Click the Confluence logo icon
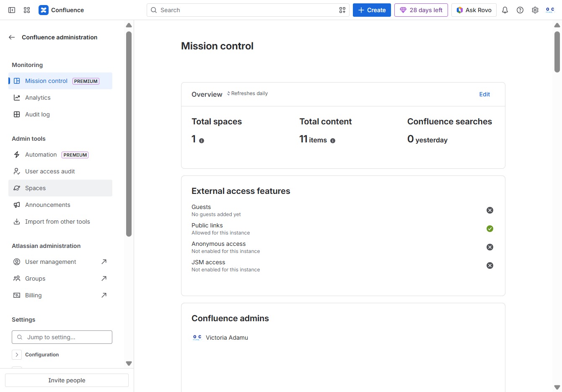Screen dimensions: 562x392 click(44, 10)
